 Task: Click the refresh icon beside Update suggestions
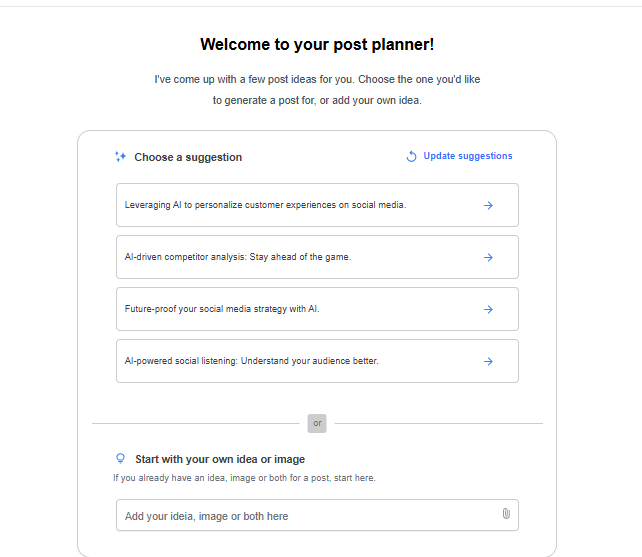pyautogui.click(x=411, y=157)
